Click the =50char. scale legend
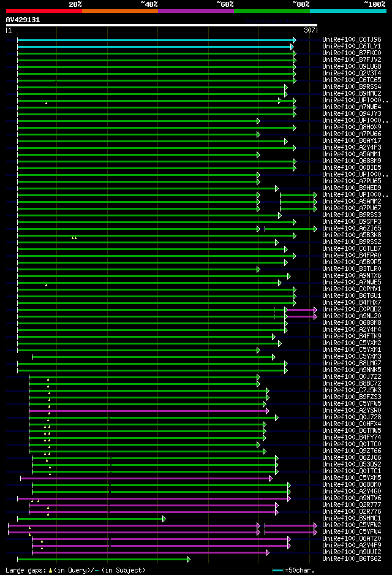Viewport: 392px width, 575px height. 293,570
